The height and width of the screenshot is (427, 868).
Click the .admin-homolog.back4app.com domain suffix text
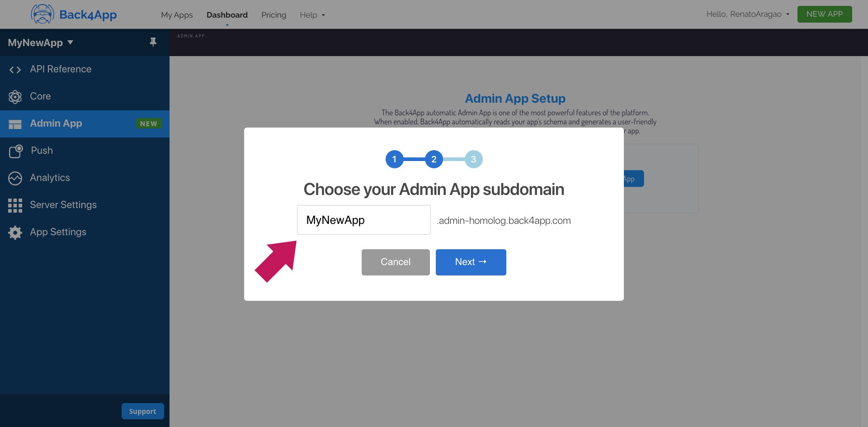coord(504,221)
